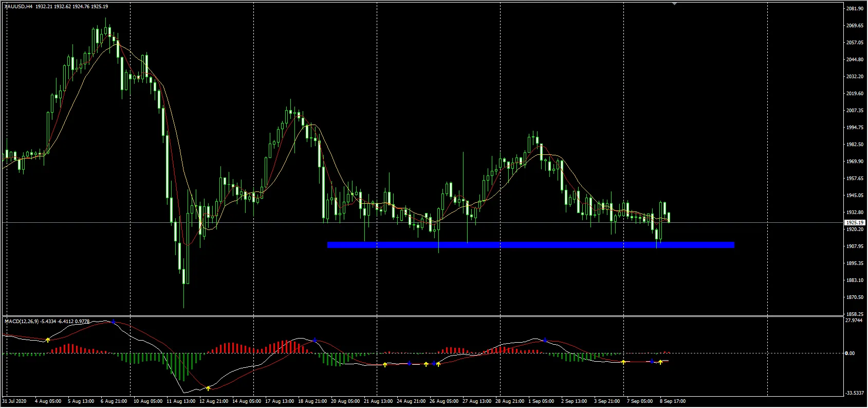Click price scale value 1907.95
This screenshot has width=868, height=408.
pyautogui.click(x=855, y=246)
